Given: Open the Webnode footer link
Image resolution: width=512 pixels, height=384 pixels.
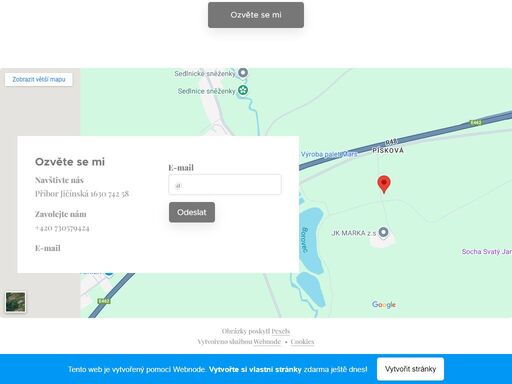Looking at the screenshot, I should (267, 342).
